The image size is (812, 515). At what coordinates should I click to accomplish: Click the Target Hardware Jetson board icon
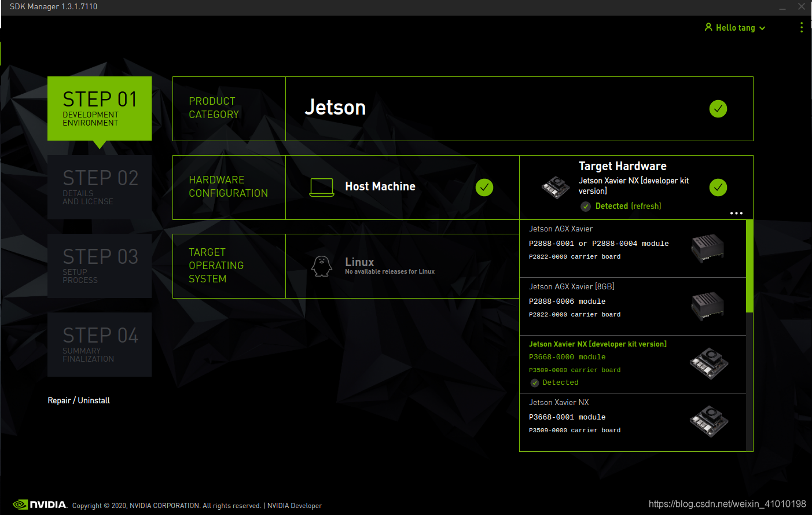pos(556,187)
